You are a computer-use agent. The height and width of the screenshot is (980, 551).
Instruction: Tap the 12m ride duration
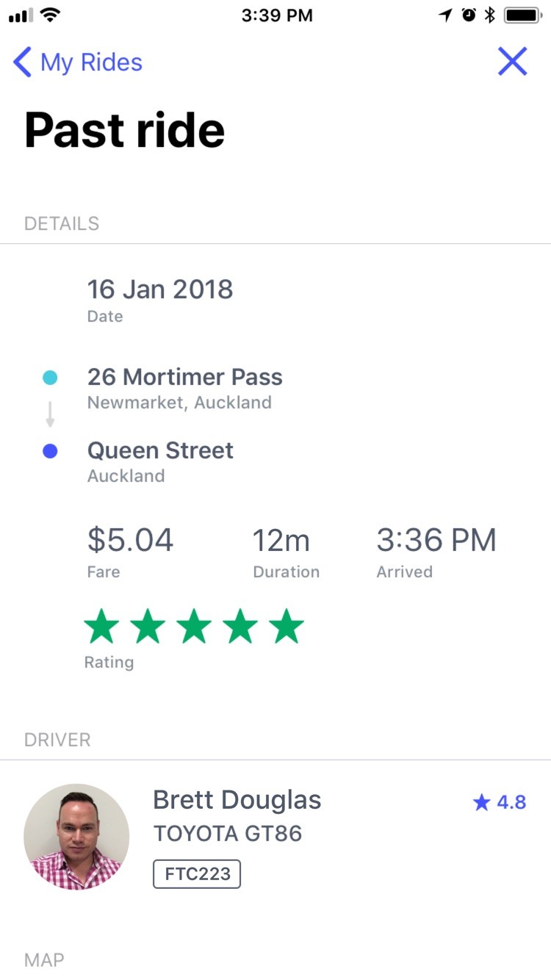point(281,541)
